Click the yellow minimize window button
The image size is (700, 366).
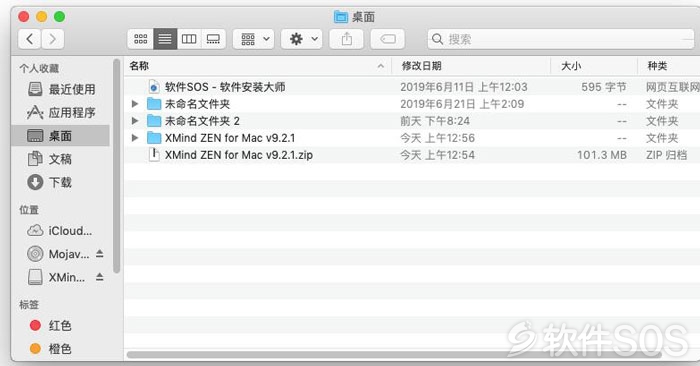pos(42,17)
